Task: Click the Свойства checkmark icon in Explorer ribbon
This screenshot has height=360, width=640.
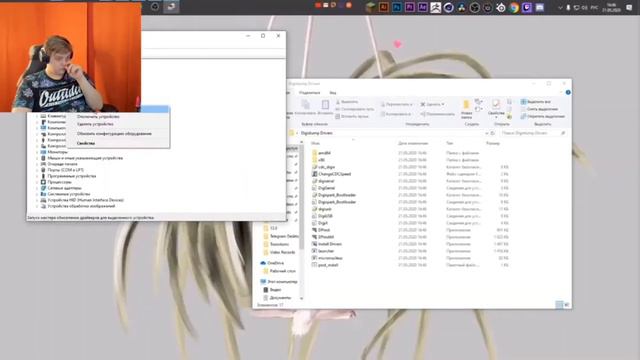Action: click(x=496, y=104)
